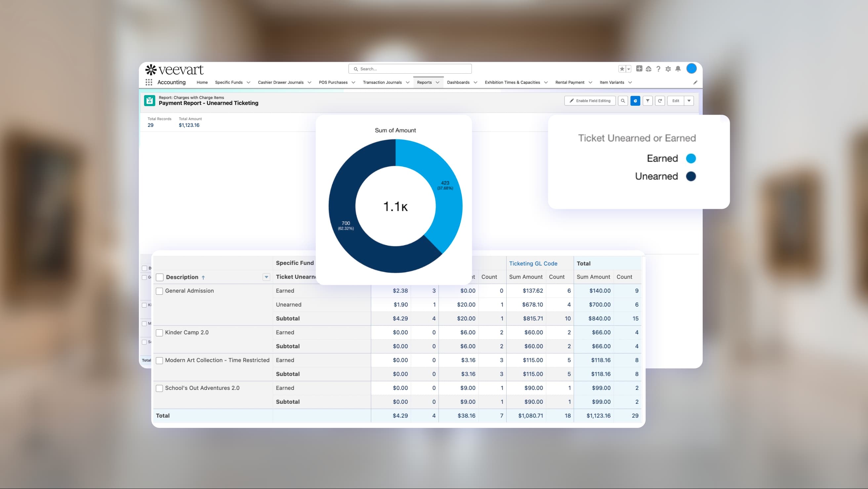Open the Transaction Journals menu
Image resolution: width=868 pixels, height=489 pixels.
coord(383,82)
